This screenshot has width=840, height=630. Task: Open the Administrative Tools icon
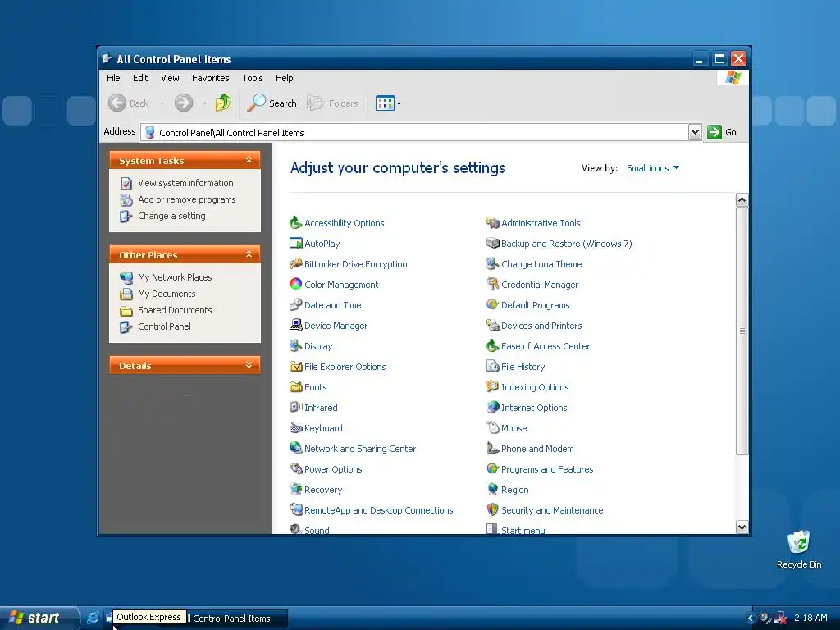click(492, 222)
